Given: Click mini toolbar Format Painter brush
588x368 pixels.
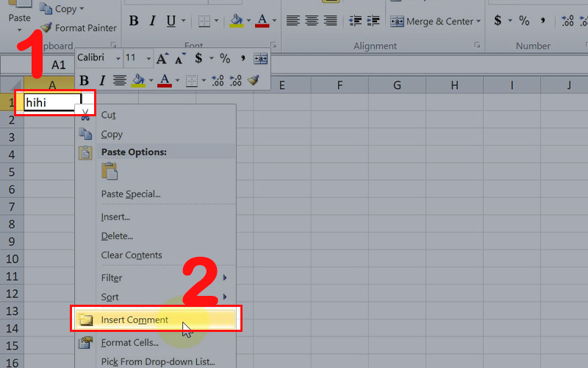Looking at the screenshot, I should click(254, 80).
